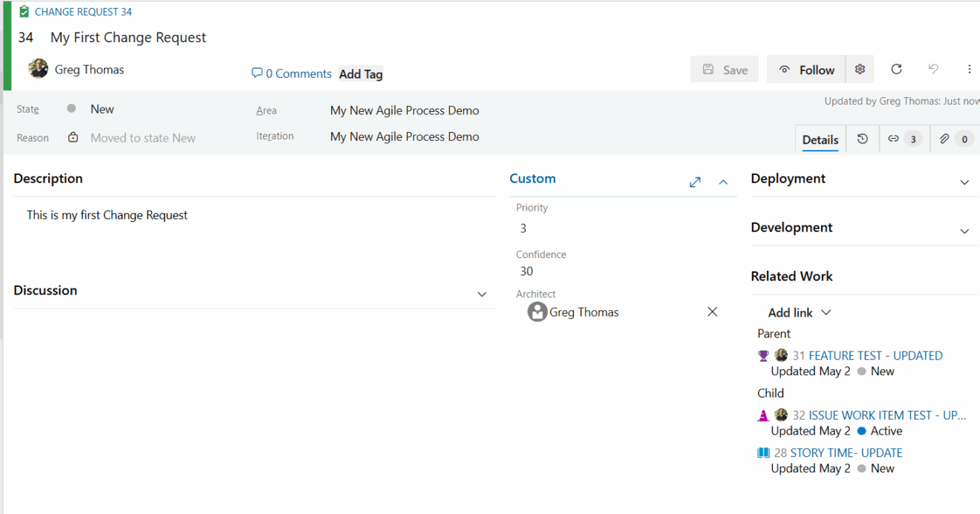Screen dimensions: 980x514
Task: Click the blue book Story icon beside item 28
Action: pyautogui.click(x=762, y=452)
